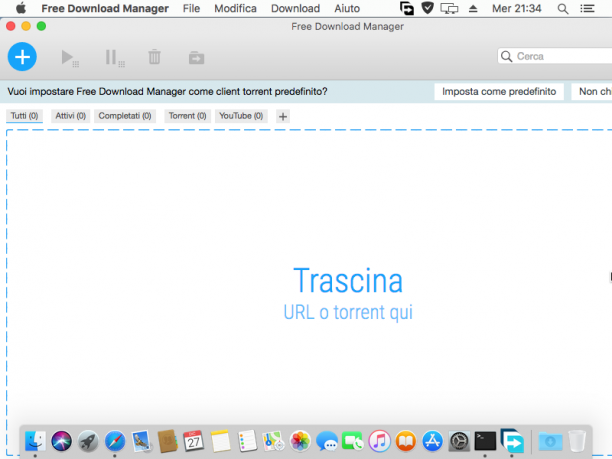The image size is (612, 459).
Task: Open Notes yellow pad in Dock
Action: pos(221,441)
